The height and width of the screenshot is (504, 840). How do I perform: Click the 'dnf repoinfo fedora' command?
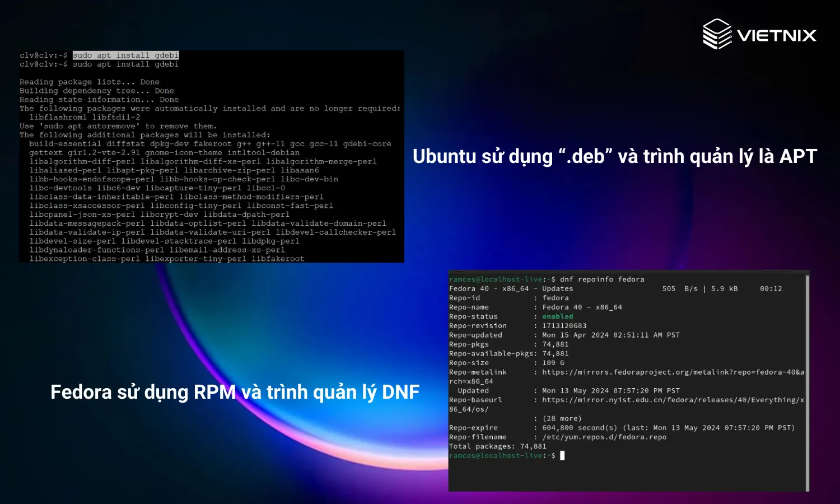point(602,279)
